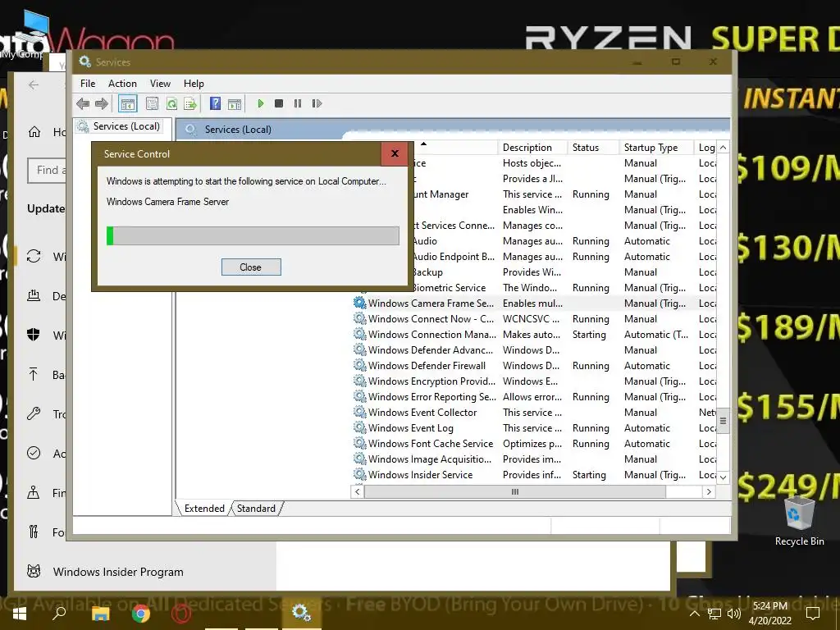Viewport: 840px width, 630px height.
Task: Click vertical scrollbar down arrow in services list
Action: coord(724,477)
